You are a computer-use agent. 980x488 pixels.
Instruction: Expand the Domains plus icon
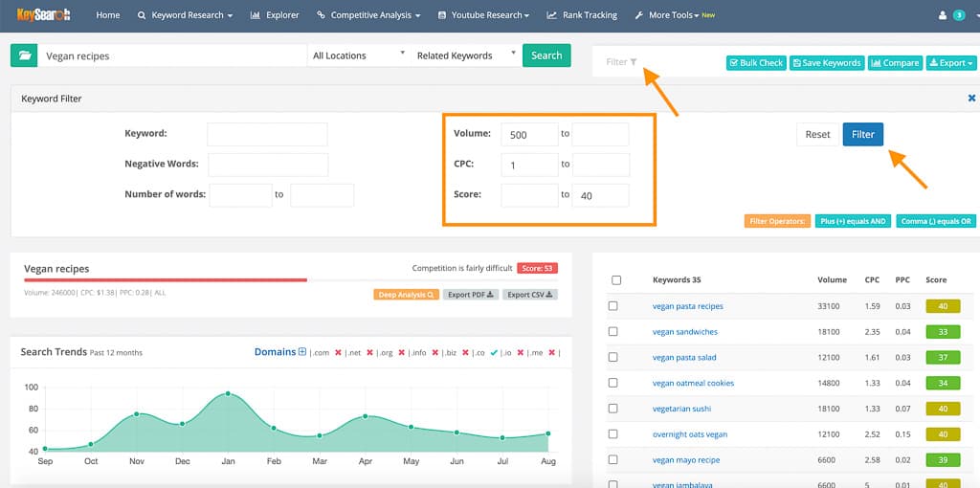point(302,352)
